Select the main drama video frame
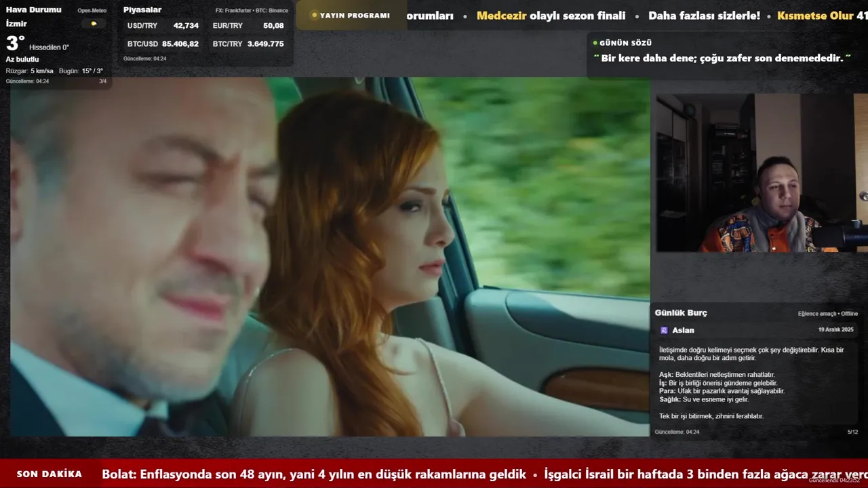The width and height of the screenshot is (868, 488). (330, 257)
